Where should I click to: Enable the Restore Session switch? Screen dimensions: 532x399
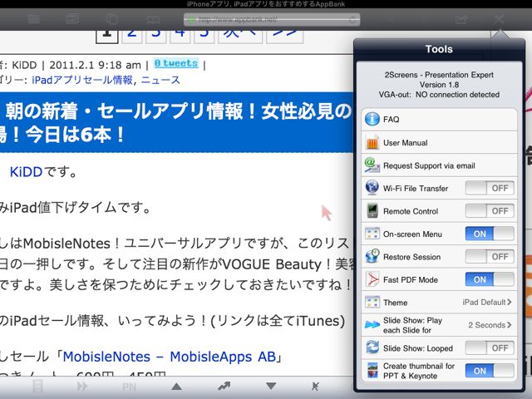pyautogui.click(x=490, y=257)
